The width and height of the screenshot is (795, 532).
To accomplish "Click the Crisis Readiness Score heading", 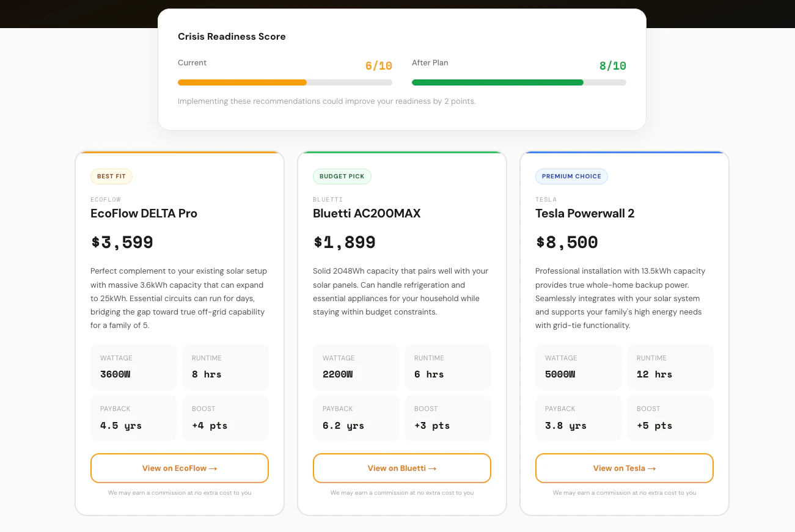I will 232,37.
